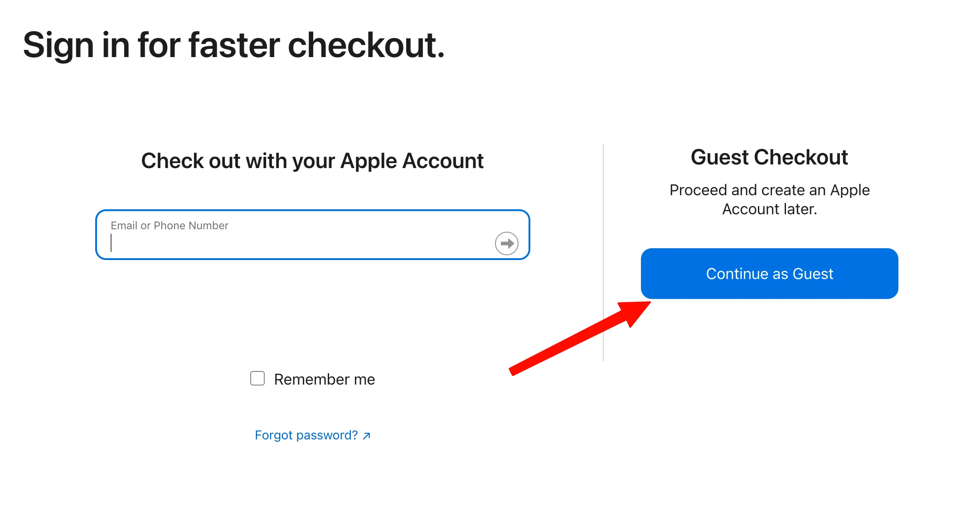Click the Remember me label text
The width and height of the screenshot is (980, 530).
[325, 379]
